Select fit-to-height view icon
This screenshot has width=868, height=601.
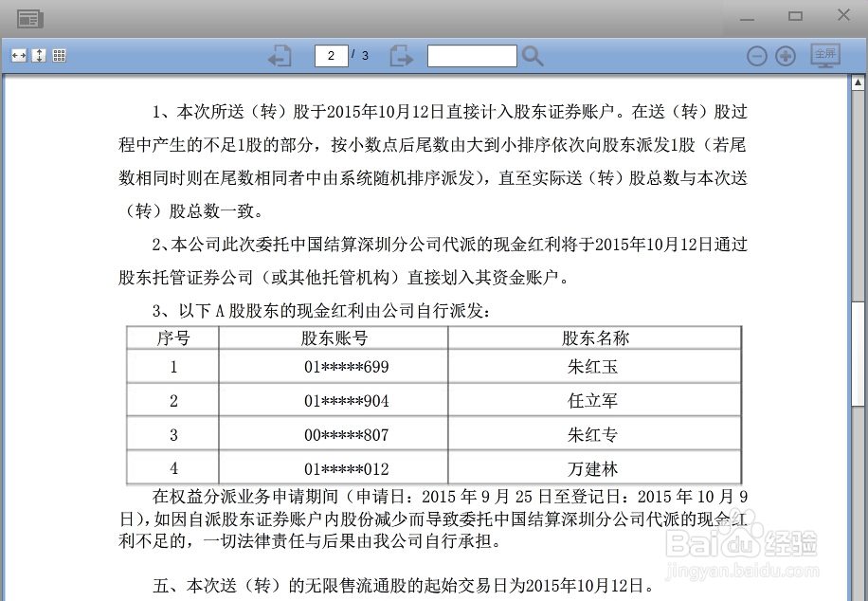tap(39, 55)
